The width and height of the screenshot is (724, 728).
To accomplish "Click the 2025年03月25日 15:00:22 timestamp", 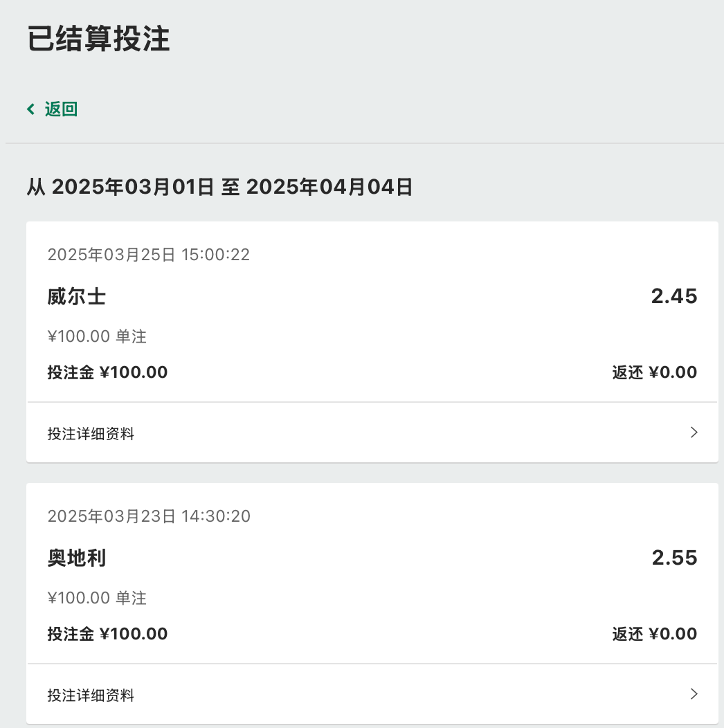I will point(148,255).
